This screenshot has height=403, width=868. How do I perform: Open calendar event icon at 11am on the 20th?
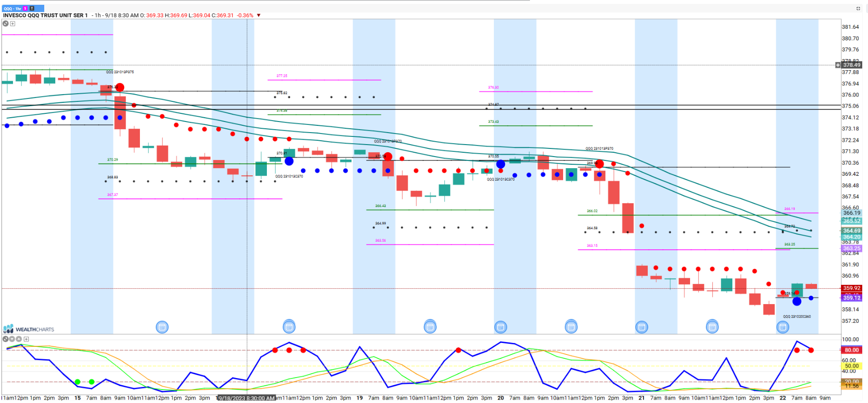click(571, 327)
